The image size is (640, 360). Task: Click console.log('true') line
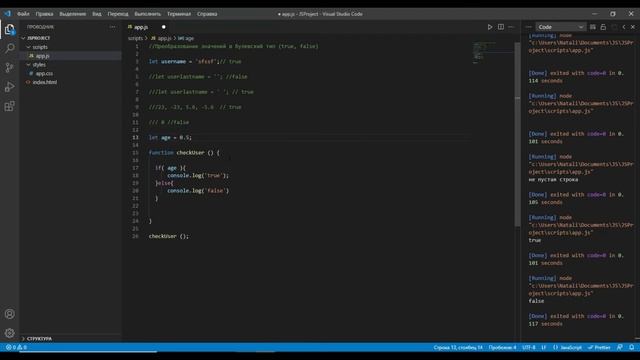tap(198, 176)
